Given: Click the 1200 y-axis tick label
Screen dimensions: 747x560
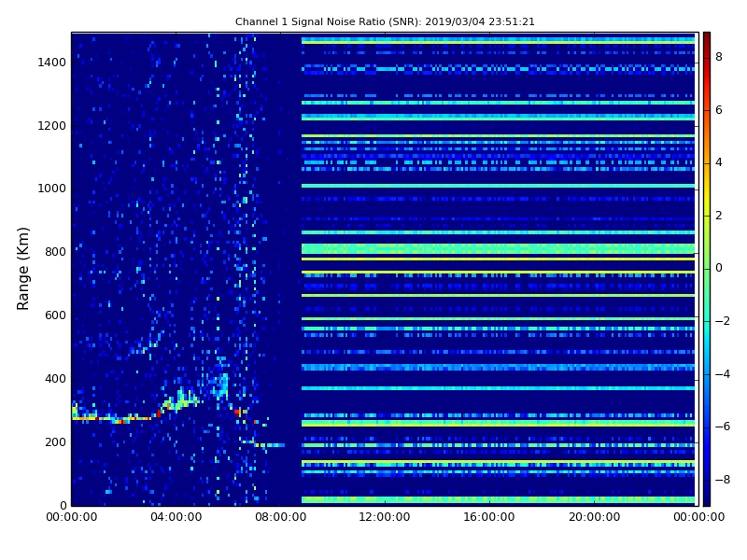Looking at the screenshot, I should [x=52, y=126].
